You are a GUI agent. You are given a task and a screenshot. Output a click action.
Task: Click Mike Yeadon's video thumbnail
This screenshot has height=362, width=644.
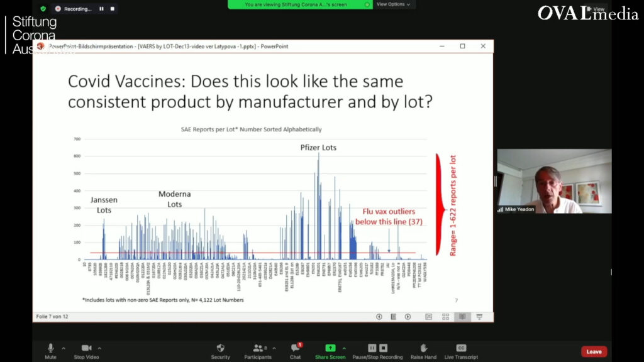click(x=554, y=181)
